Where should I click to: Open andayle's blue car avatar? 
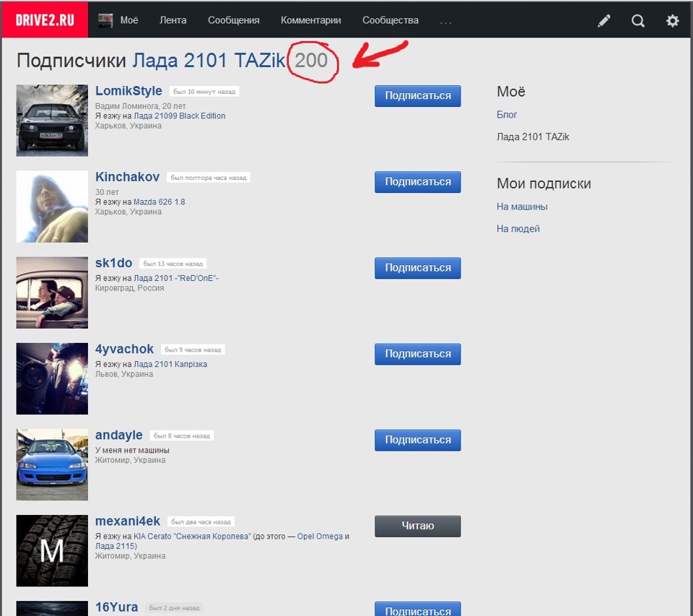[52, 464]
